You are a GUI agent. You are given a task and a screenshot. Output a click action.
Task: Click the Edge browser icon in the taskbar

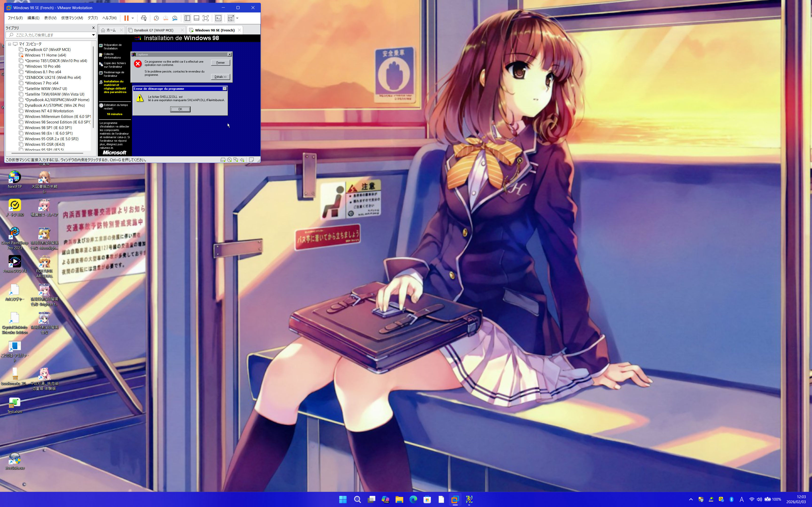coord(413,499)
